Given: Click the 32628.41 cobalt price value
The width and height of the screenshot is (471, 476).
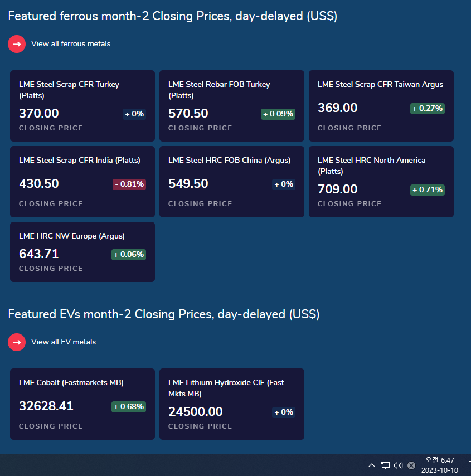Looking at the screenshot, I should [x=46, y=406].
